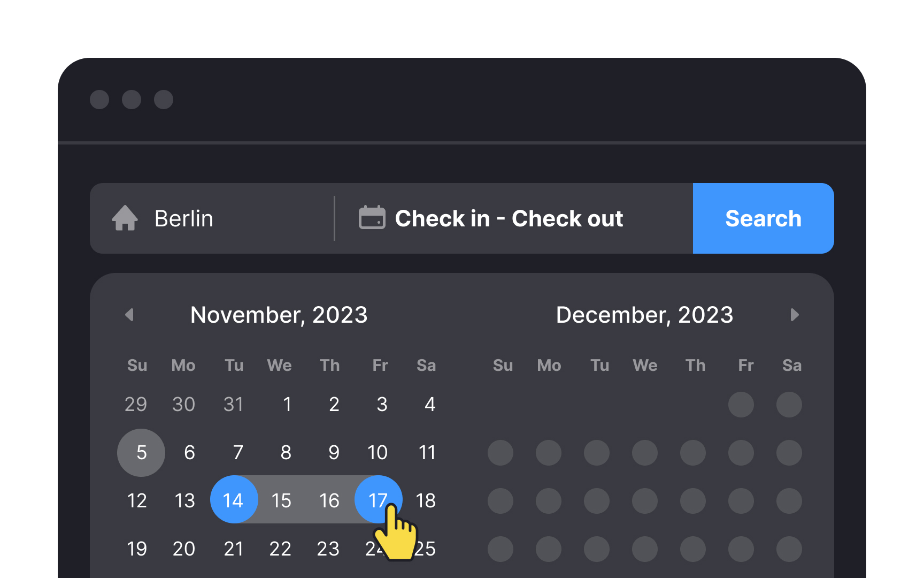The width and height of the screenshot is (924, 578).
Task: Click the red traffic light window dot
Action: pos(99,100)
